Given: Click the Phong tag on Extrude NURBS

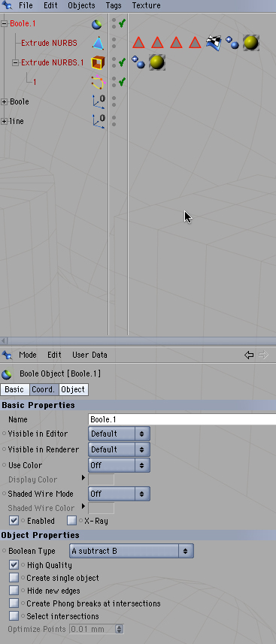Looking at the screenshot, I should (x=232, y=43).
